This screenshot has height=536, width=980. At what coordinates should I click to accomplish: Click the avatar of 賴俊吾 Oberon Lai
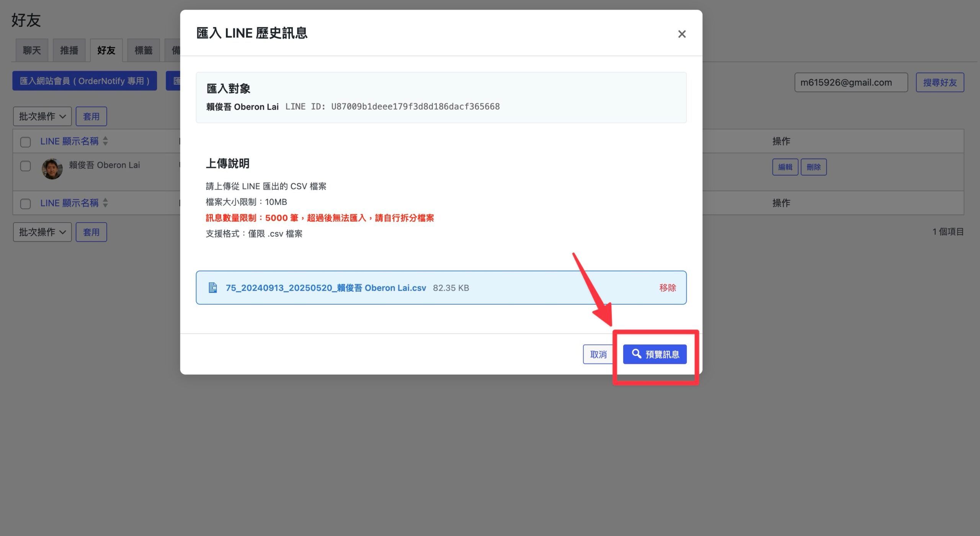52,169
